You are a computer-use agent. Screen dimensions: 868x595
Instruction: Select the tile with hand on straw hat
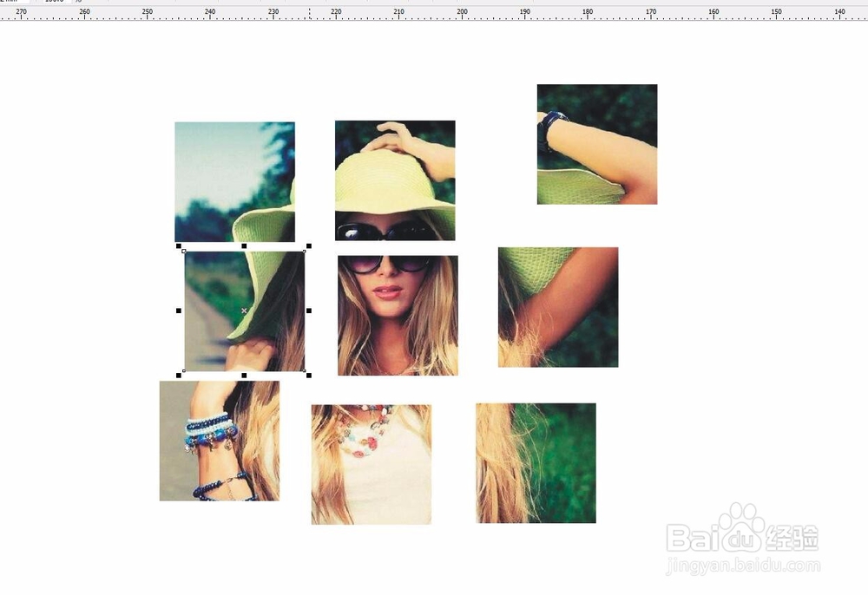(x=395, y=180)
